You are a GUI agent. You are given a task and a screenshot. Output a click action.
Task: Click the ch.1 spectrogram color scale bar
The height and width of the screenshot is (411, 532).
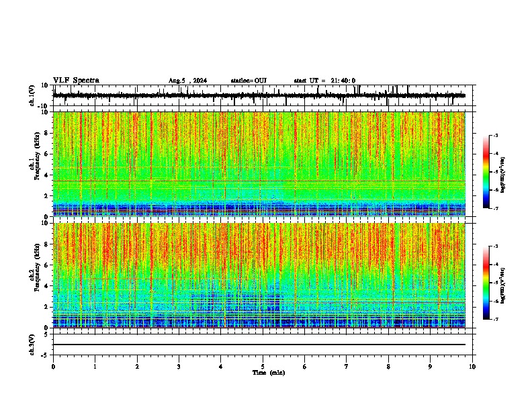point(486,172)
